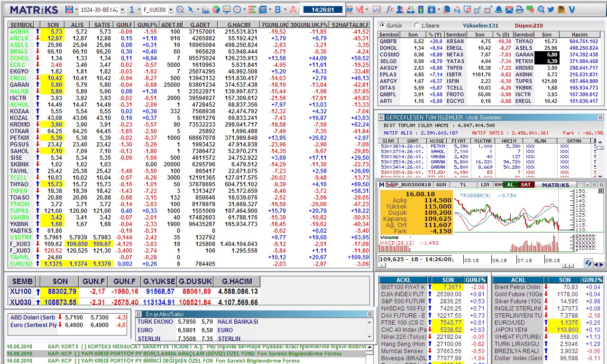
Task: Sort by the 7GUNLUK column header
Action: point(275,25)
